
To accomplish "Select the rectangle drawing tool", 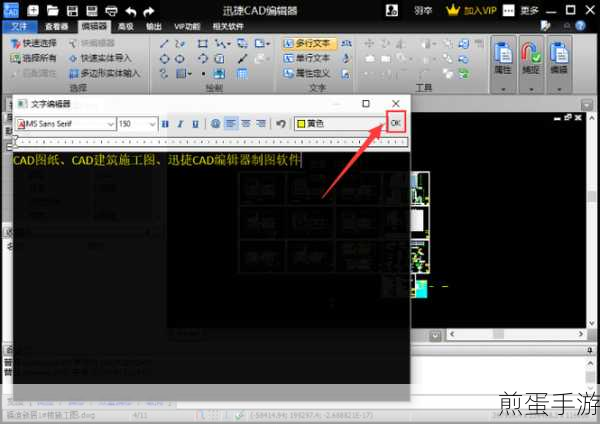I will point(202,44).
